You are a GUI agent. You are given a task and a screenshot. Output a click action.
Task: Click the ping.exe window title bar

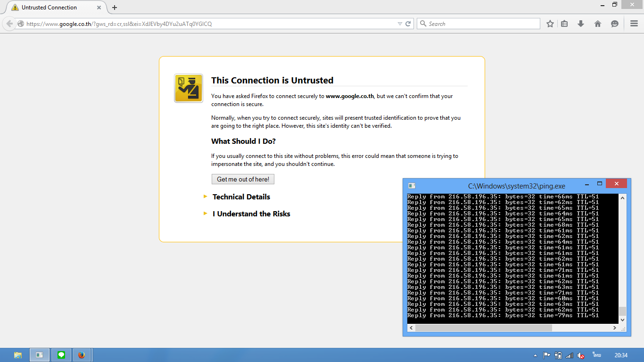[516, 186]
